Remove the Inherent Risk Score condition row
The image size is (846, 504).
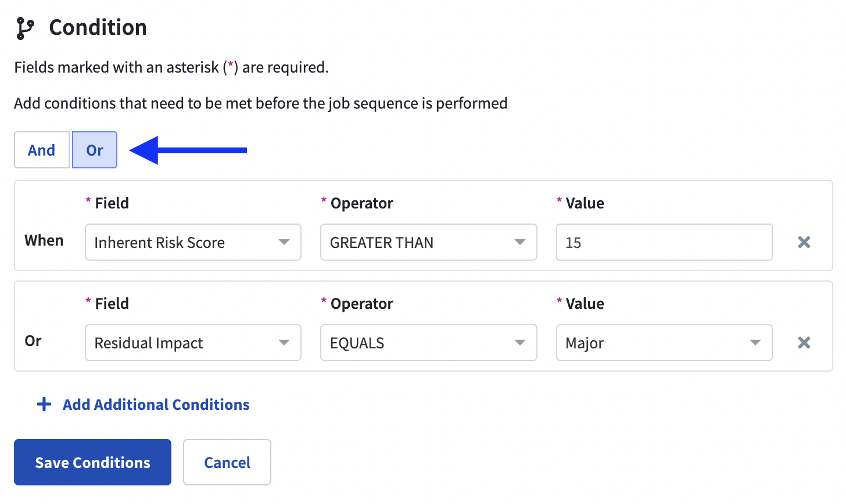pos(804,242)
